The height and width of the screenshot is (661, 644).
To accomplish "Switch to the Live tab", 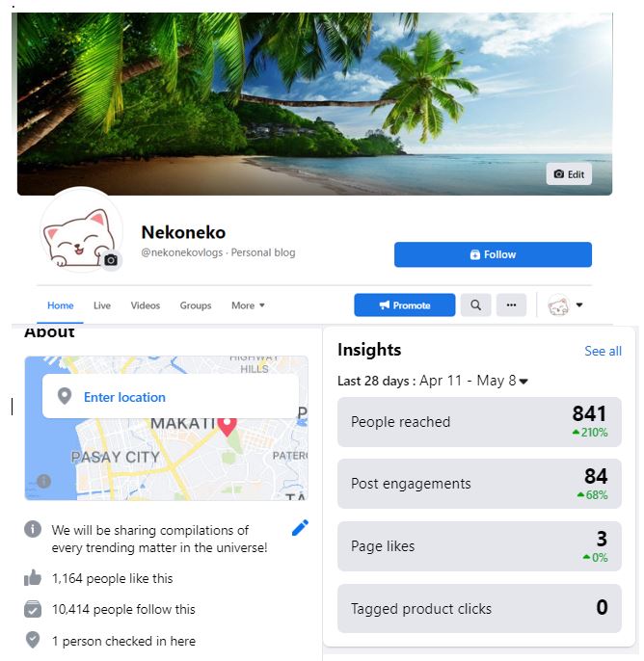I will [102, 305].
